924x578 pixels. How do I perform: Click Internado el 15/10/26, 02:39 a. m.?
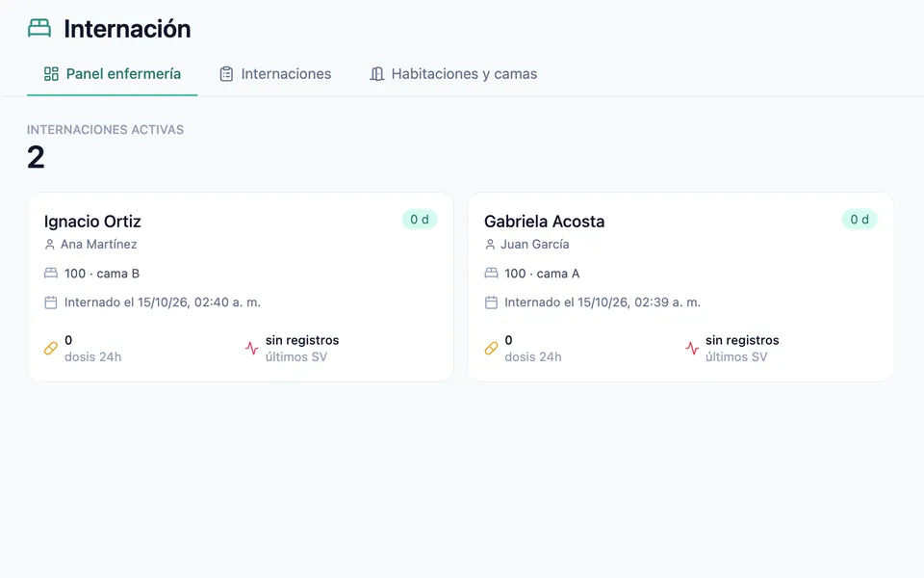(x=603, y=302)
